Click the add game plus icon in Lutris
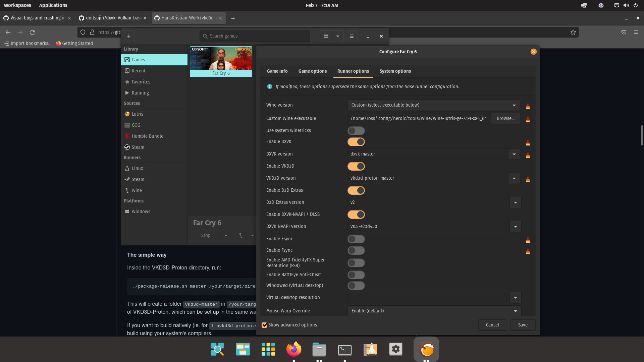The image size is (644, 362). [129, 36]
